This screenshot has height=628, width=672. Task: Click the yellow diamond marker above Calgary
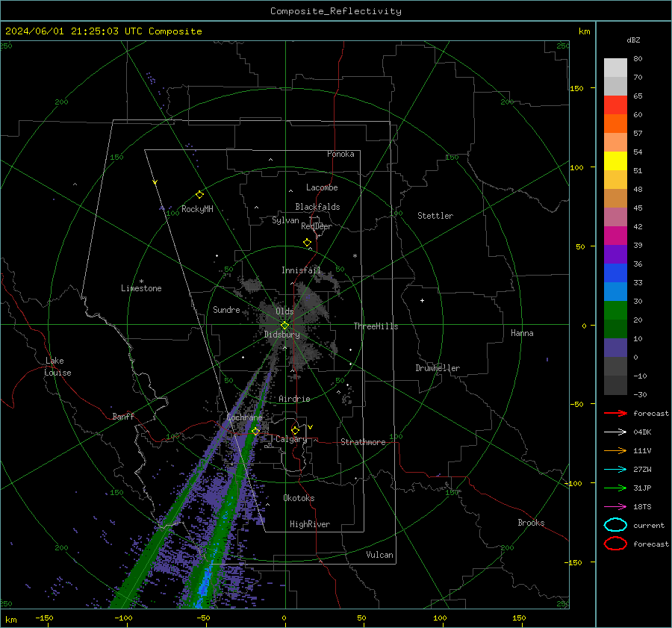point(295,430)
